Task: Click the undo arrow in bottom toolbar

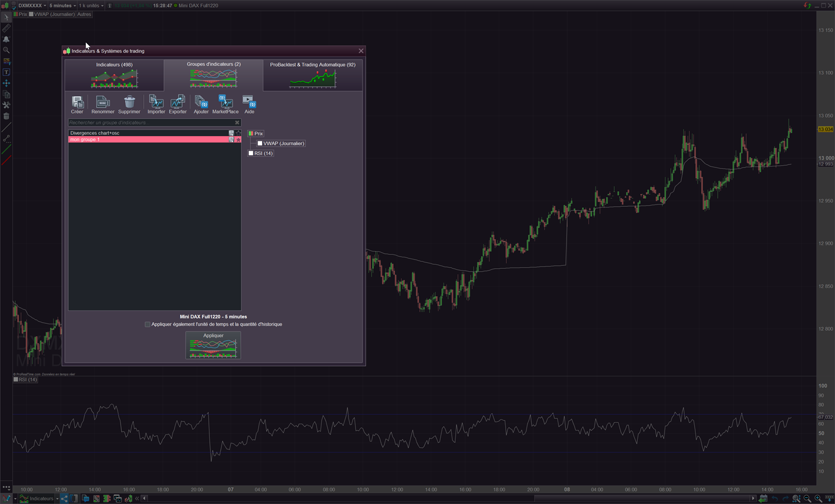Action: pyautogui.click(x=775, y=498)
